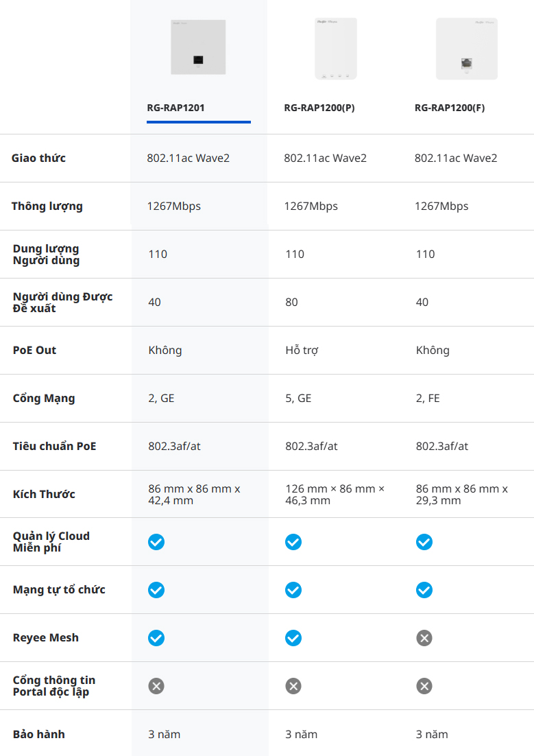Click the RG-RAP1201 product image
Viewport: 534px width, 756px height.
(x=198, y=47)
